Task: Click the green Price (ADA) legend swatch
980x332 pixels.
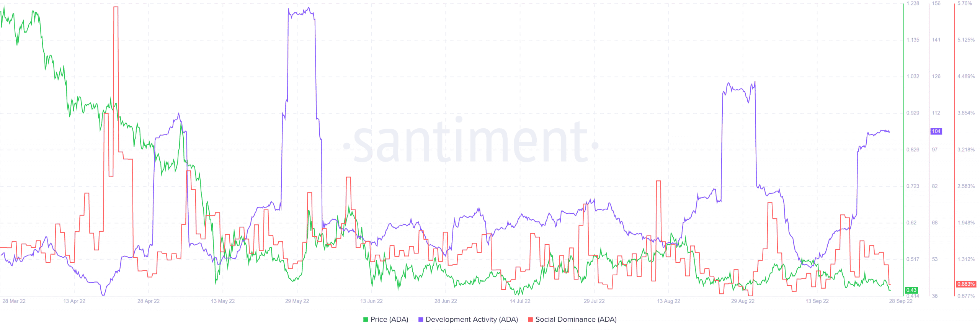Action: tap(366, 319)
